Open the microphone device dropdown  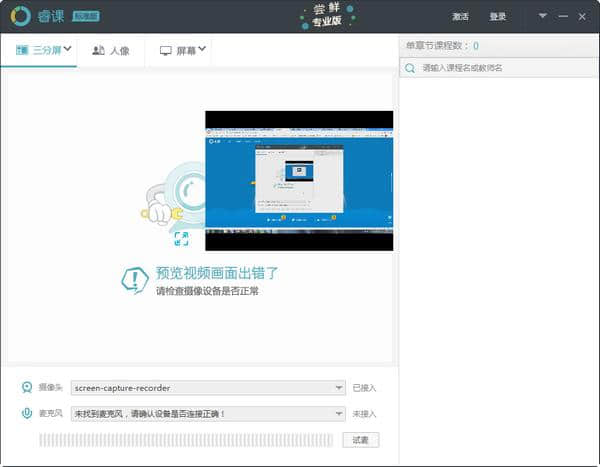coord(339,414)
